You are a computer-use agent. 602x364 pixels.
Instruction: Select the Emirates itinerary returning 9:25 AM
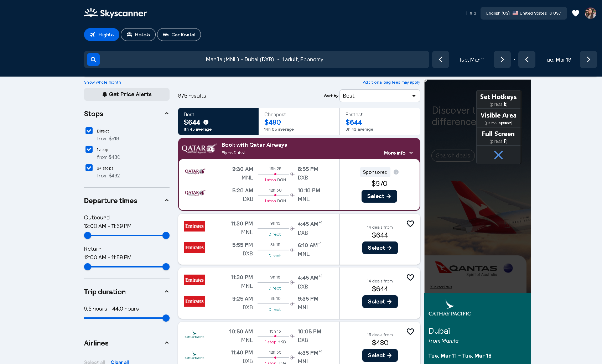click(380, 302)
